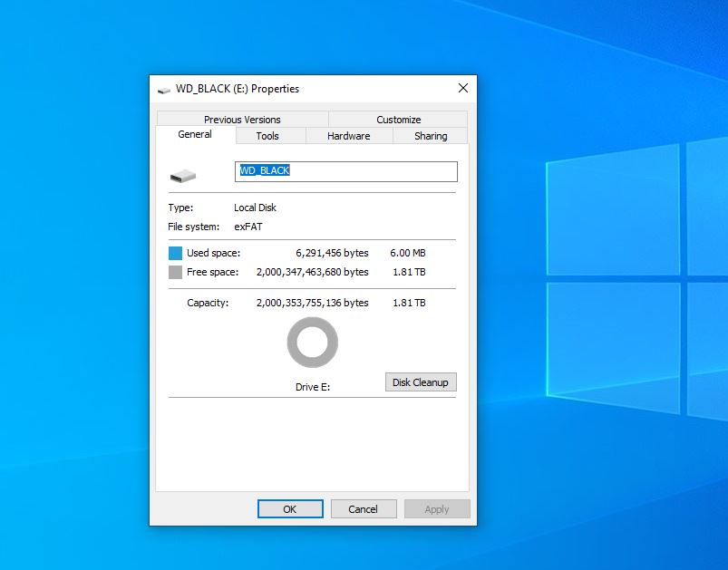The width and height of the screenshot is (728, 570).
Task: Click the dialog title bar text
Action: tap(238, 89)
